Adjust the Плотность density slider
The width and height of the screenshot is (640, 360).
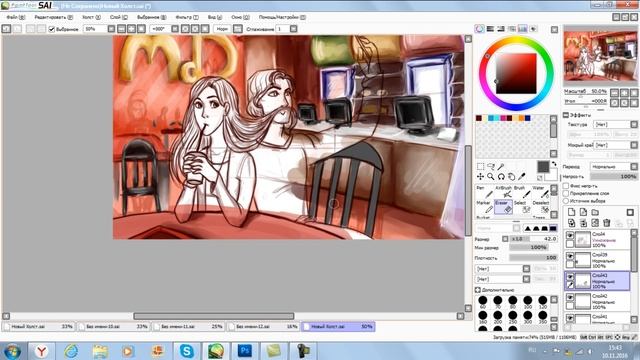533,258
